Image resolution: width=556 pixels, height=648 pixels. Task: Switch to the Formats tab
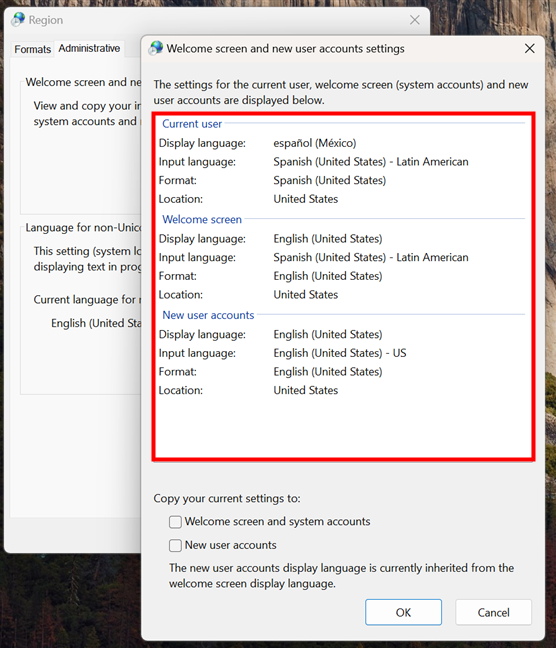pyautogui.click(x=32, y=49)
